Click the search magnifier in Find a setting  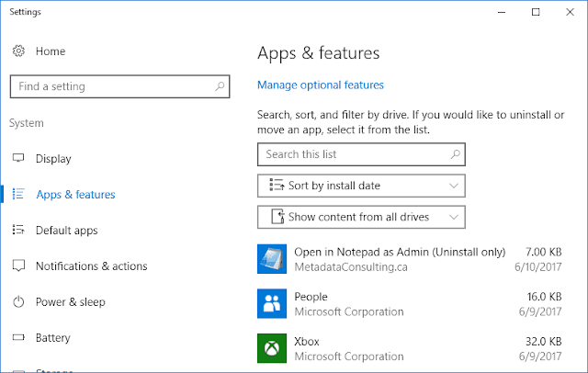tap(219, 86)
